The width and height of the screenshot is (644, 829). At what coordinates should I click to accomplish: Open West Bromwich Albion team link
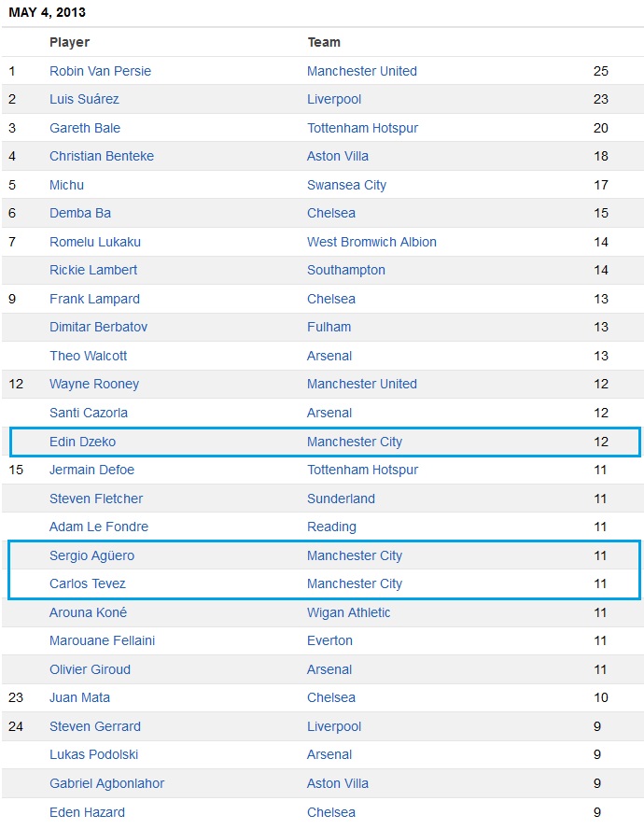click(371, 242)
